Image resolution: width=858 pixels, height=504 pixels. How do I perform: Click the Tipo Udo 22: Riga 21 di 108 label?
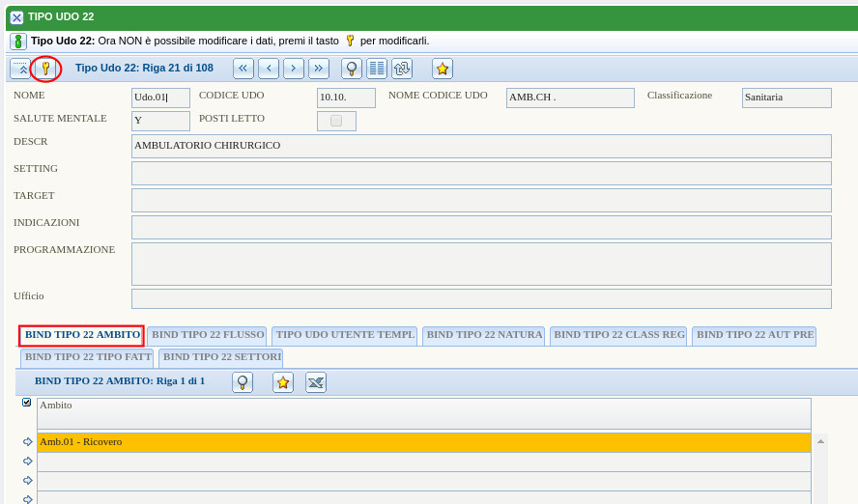pos(145,69)
